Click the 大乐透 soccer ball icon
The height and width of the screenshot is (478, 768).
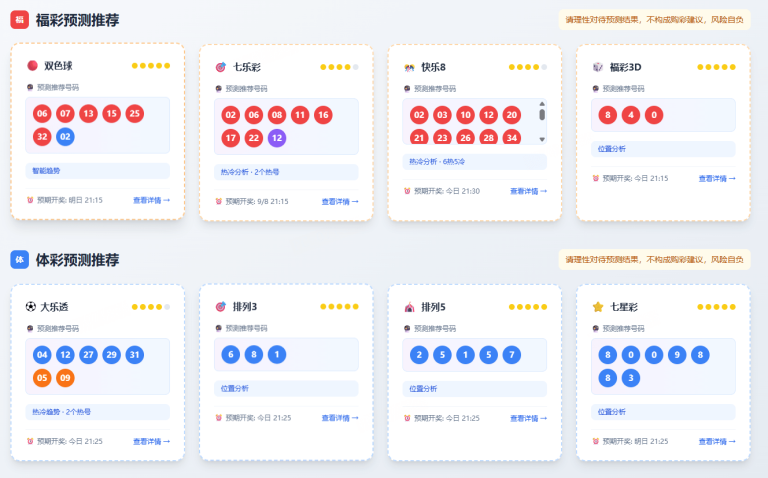(32, 307)
